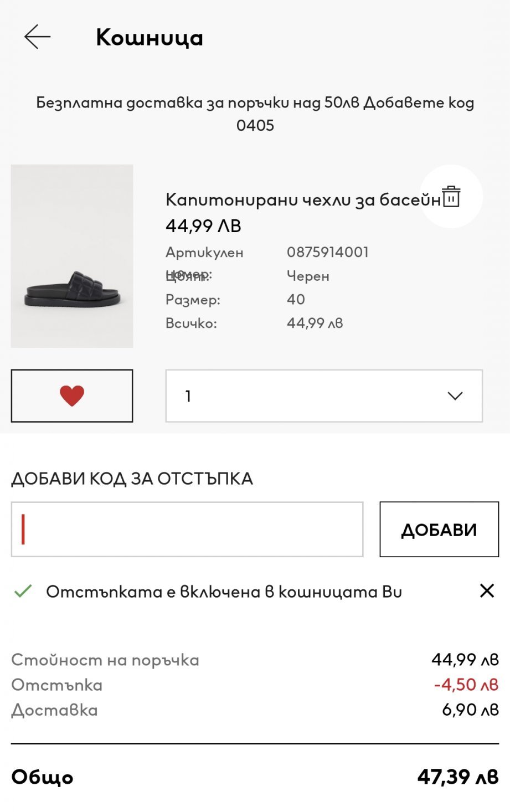The width and height of the screenshot is (510, 812).
Task: Click the article number 0875914001
Action: tap(327, 252)
